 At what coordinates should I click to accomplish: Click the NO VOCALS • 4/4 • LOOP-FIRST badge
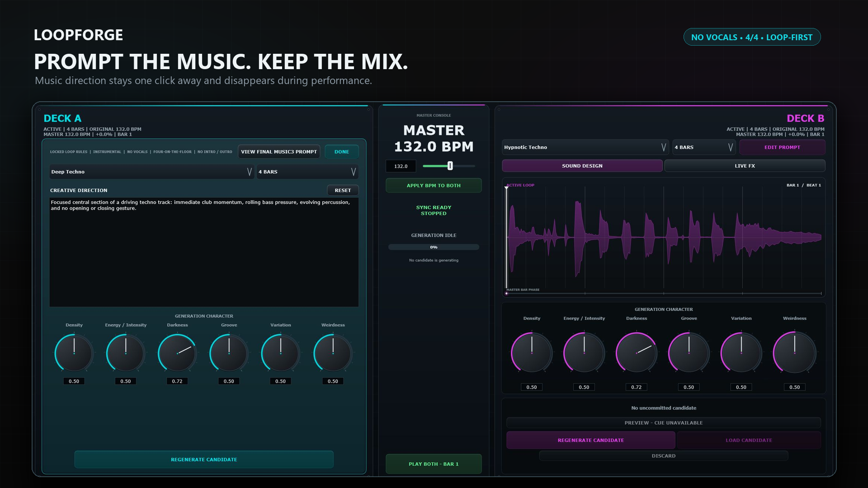pos(752,37)
